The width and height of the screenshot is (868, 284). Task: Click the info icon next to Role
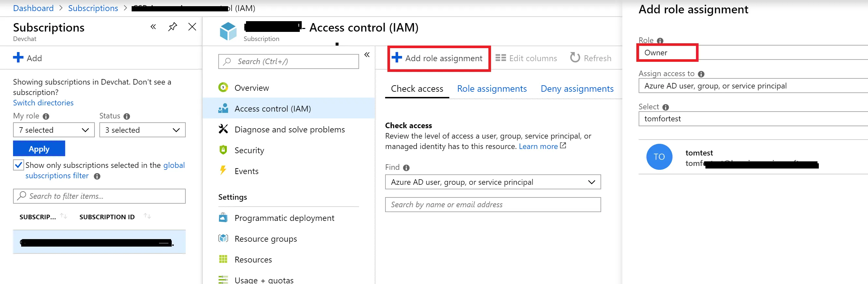(x=660, y=40)
